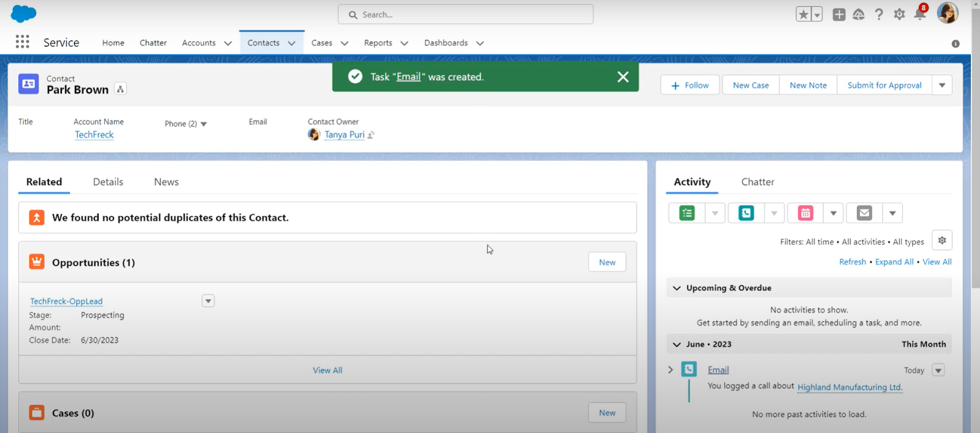Open the App Launcher grid icon
This screenshot has height=433, width=980.
tap(23, 42)
